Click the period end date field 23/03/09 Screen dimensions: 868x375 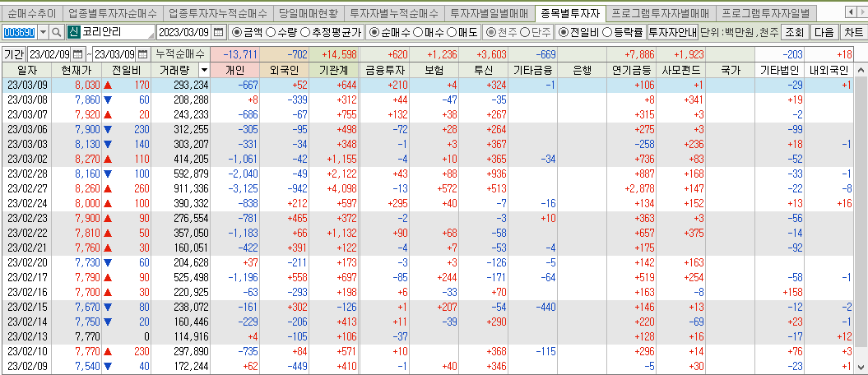tap(114, 54)
